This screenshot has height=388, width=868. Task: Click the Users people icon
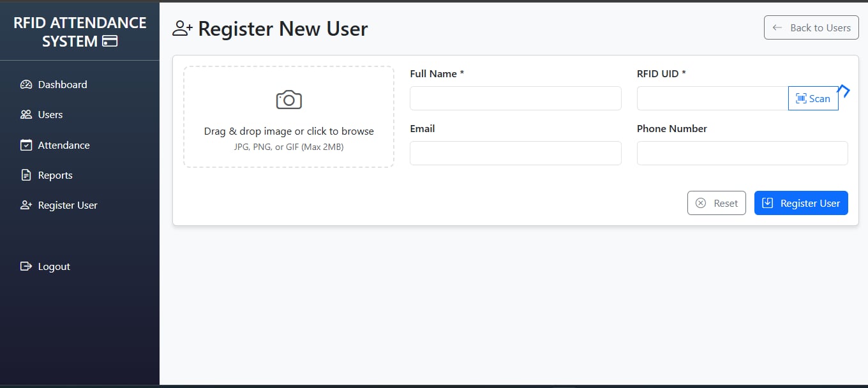click(26, 115)
